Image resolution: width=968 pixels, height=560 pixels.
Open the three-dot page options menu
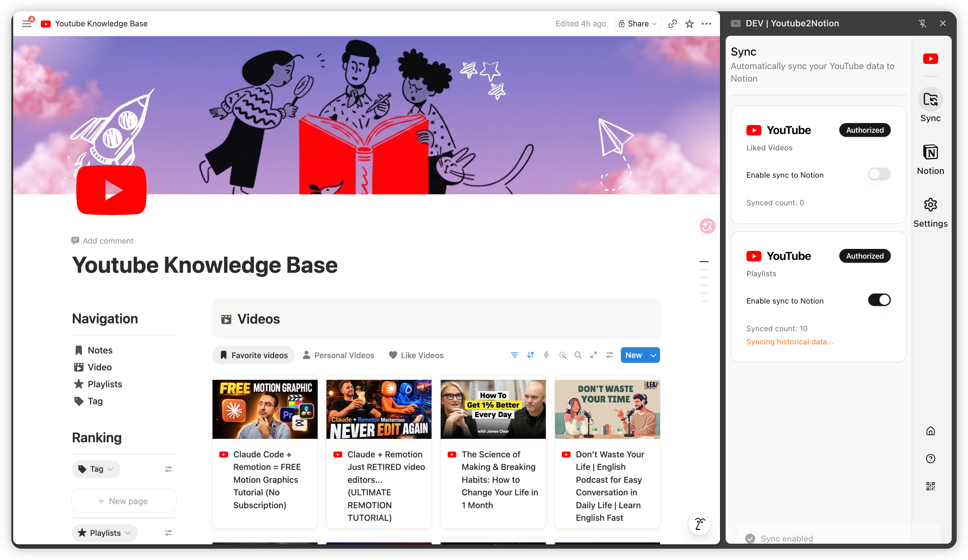pyautogui.click(x=707, y=24)
